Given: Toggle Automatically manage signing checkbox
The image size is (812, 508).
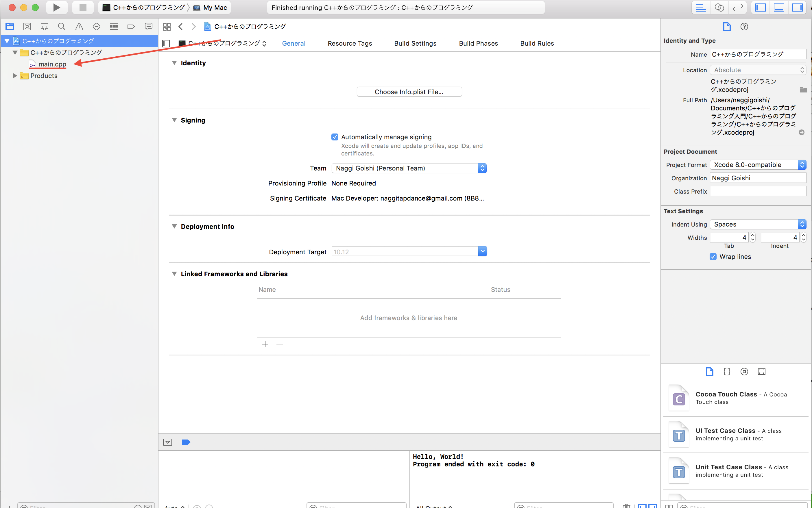Looking at the screenshot, I should click(x=334, y=136).
